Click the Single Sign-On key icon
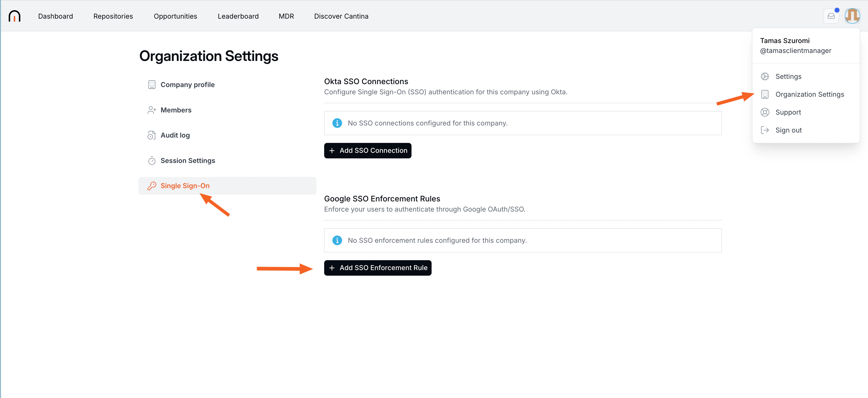The height and width of the screenshot is (398, 868). pyautogui.click(x=152, y=186)
